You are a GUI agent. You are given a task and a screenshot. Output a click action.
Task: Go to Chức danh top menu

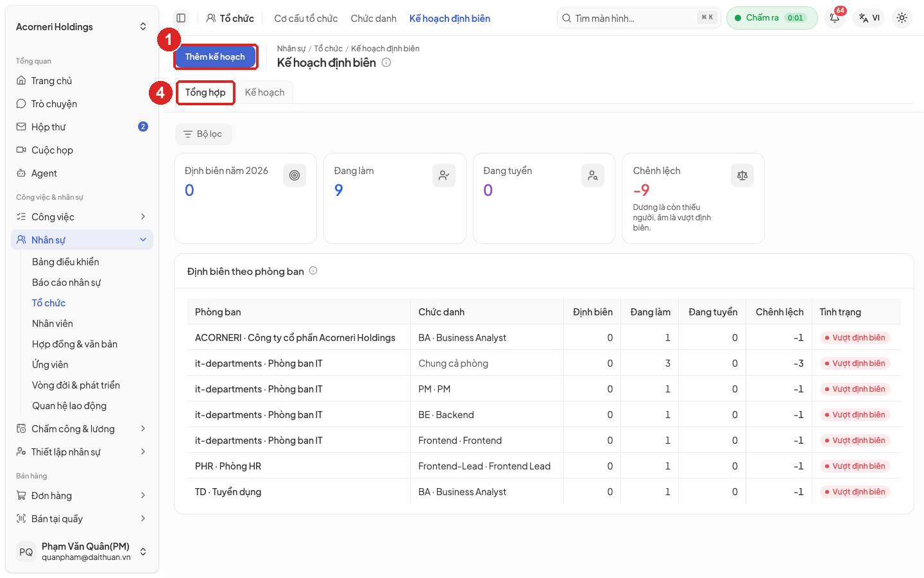pos(373,19)
